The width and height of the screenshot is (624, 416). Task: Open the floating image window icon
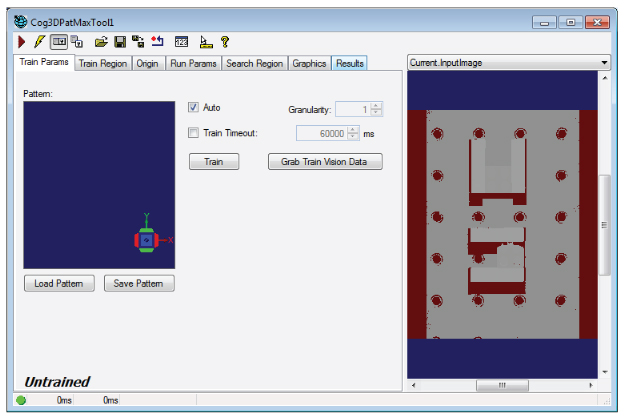coord(77,42)
